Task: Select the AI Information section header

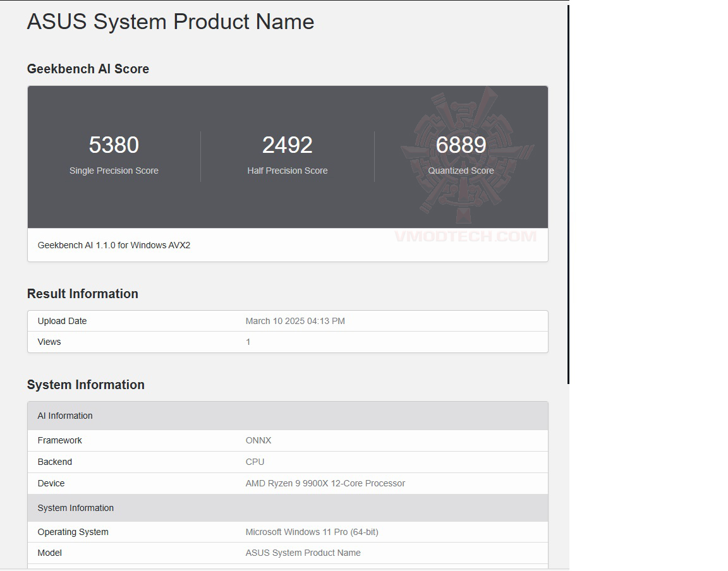Action: pyautogui.click(x=65, y=416)
